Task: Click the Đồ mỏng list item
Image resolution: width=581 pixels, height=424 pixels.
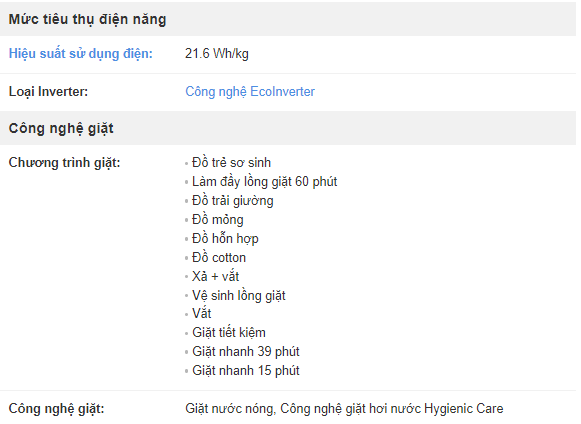Action: [x=218, y=219]
